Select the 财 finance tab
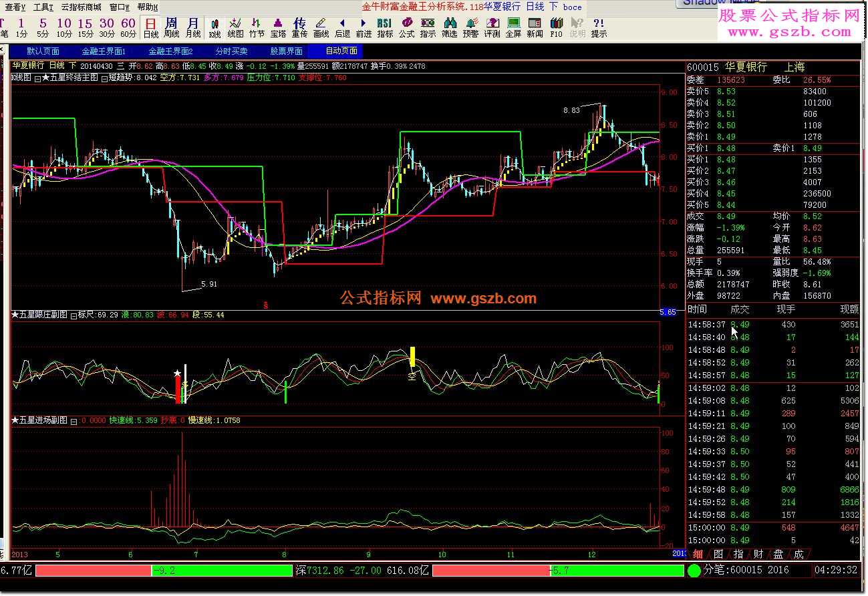868x596 pixels. pyautogui.click(x=758, y=554)
